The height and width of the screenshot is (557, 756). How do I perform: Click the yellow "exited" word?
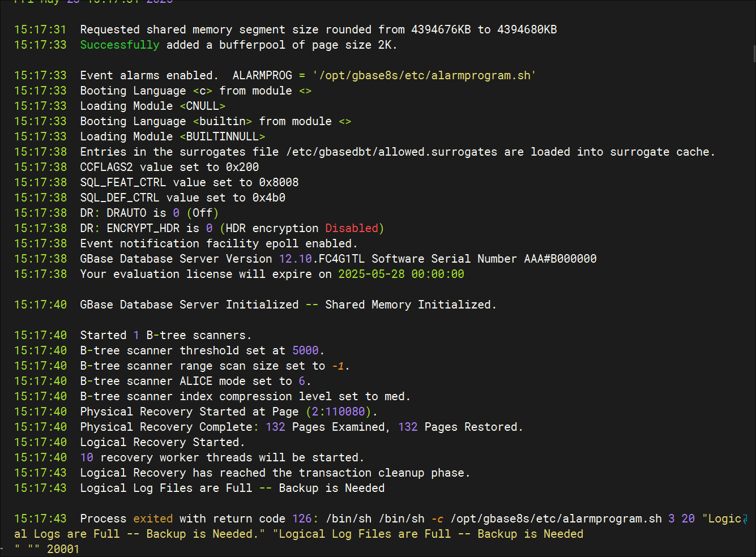(x=153, y=519)
